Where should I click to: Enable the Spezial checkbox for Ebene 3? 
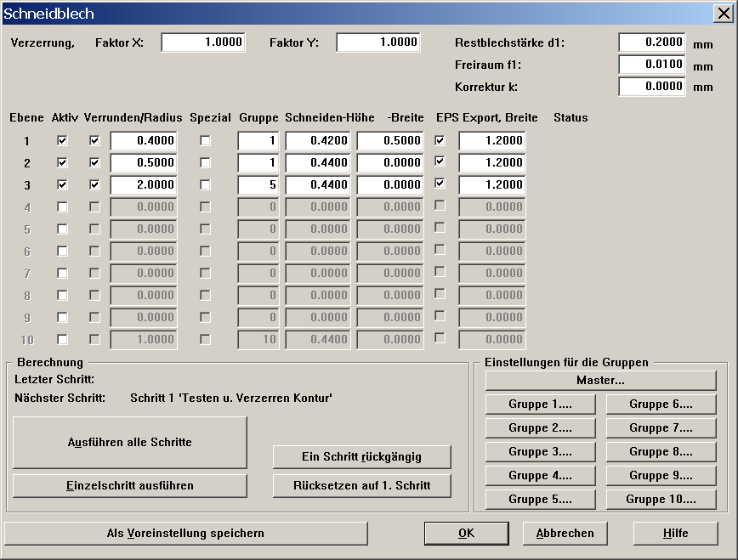tap(205, 184)
